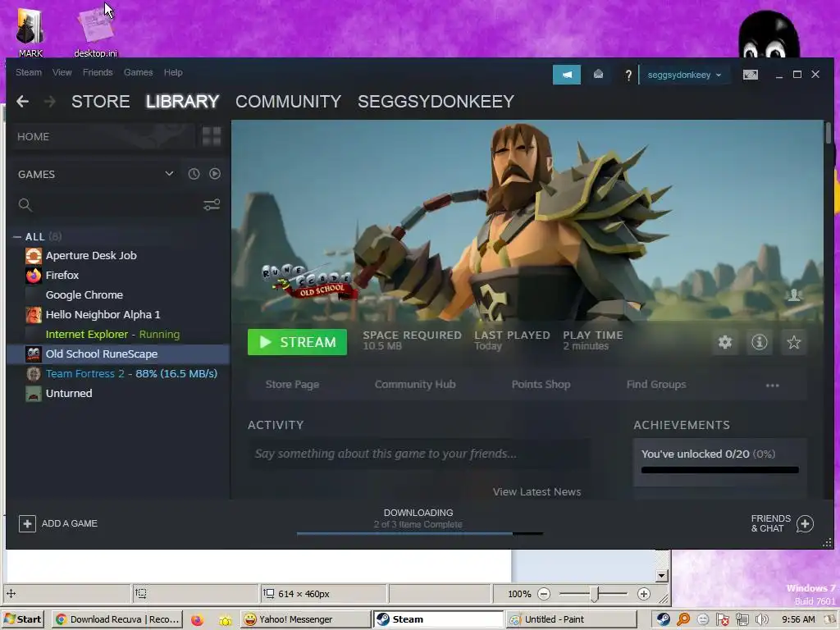Open the seggsydonkeey account dropdown
The image size is (840, 630).
(x=684, y=75)
